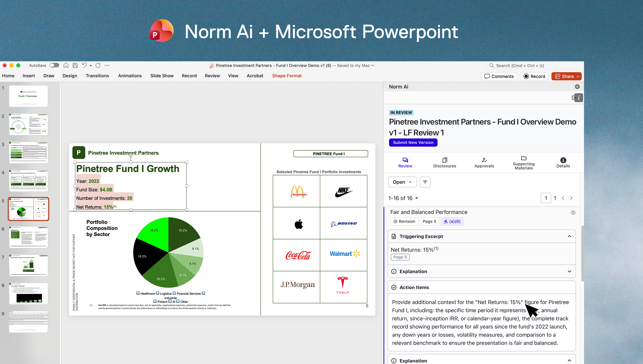
Task: Click the Submit New Version button
Action: pyautogui.click(x=413, y=142)
